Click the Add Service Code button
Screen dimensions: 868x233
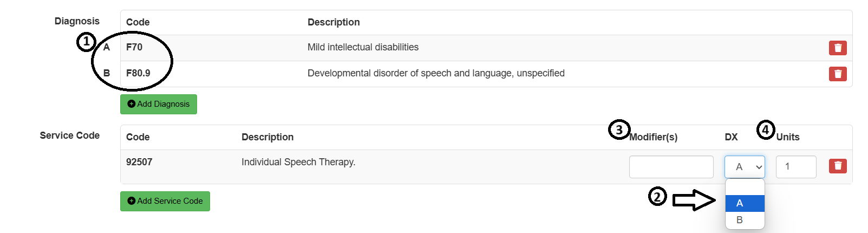point(165,201)
